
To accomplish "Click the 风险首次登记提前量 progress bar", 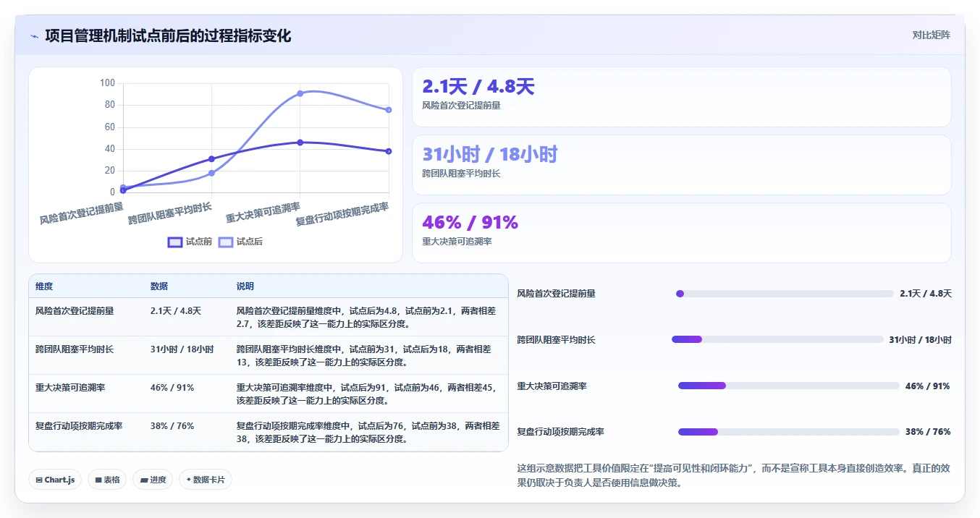I will (785, 294).
